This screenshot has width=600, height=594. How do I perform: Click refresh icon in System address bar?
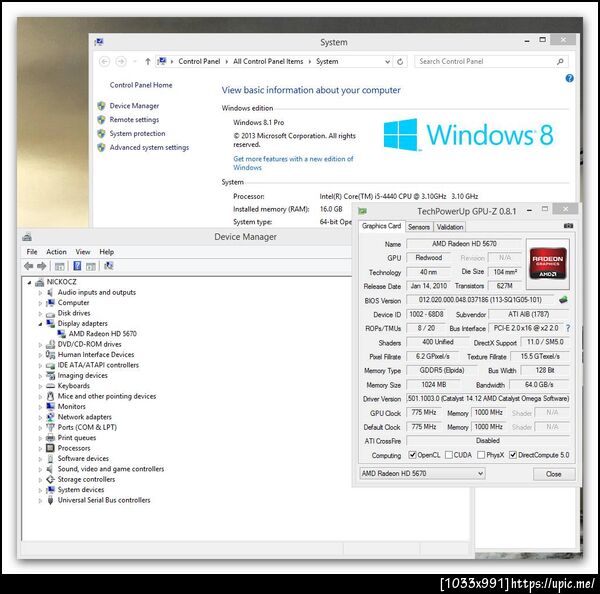coord(400,62)
